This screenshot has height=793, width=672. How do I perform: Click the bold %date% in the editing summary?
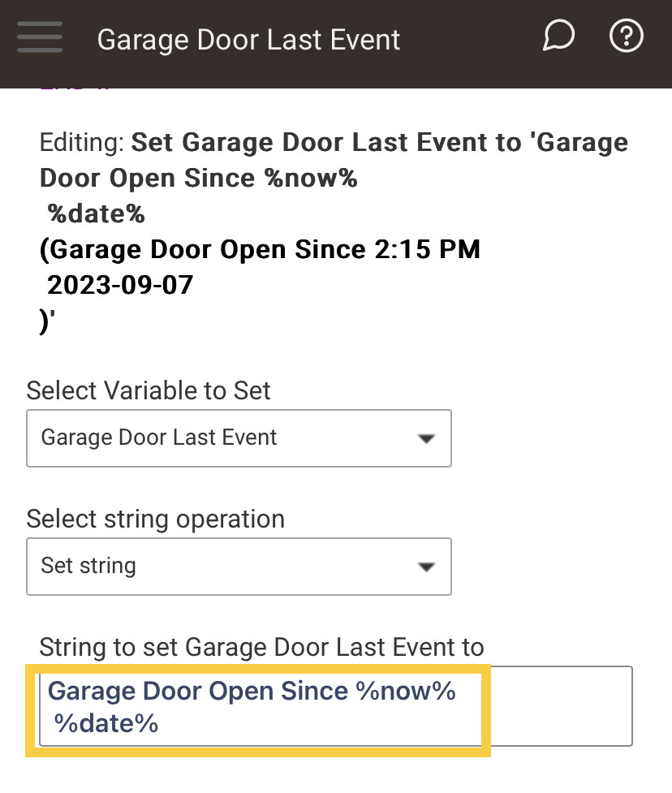click(x=96, y=213)
